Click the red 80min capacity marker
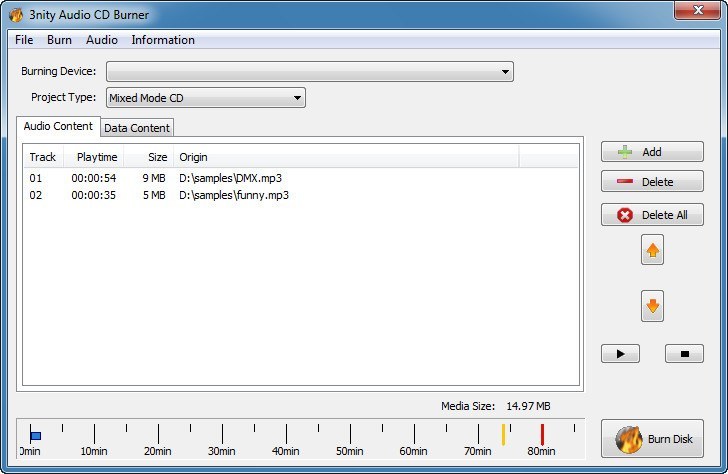Image resolution: width=728 pixels, height=474 pixels. coord(542,435)
